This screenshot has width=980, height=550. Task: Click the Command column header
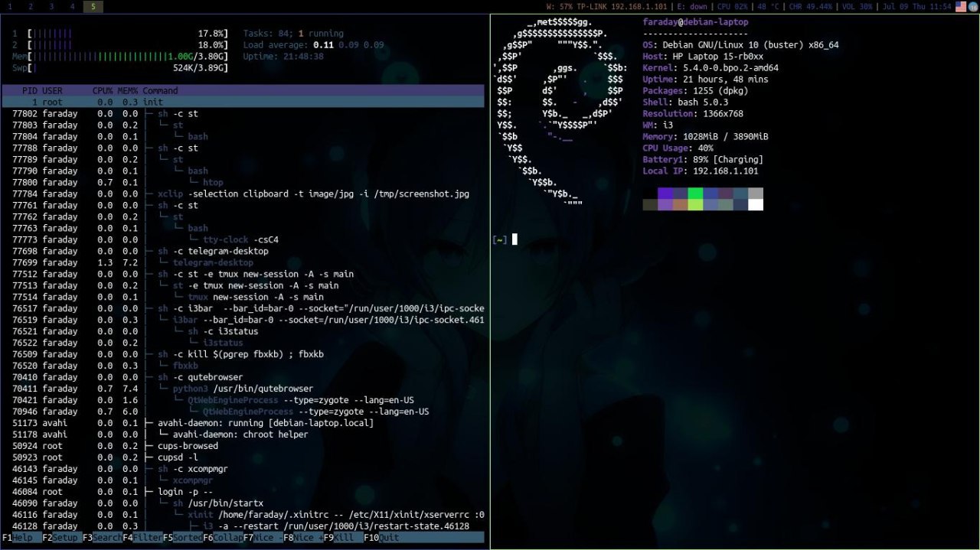click(160, 90)
